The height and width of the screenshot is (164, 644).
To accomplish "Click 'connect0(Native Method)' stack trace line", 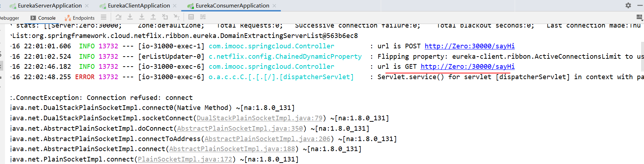I will coord(153,108).
